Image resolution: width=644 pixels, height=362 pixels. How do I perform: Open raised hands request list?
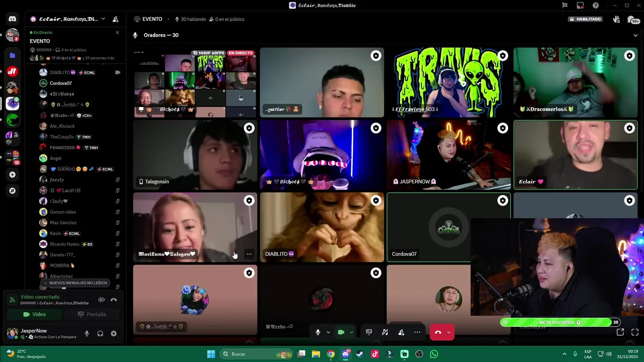pos(616,19)
